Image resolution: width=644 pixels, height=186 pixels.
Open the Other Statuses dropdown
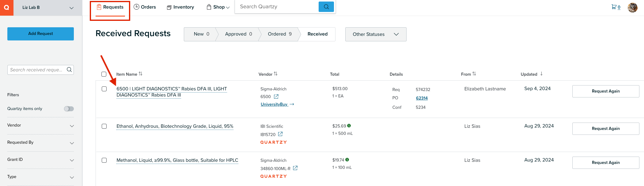[x=376, y=34]
